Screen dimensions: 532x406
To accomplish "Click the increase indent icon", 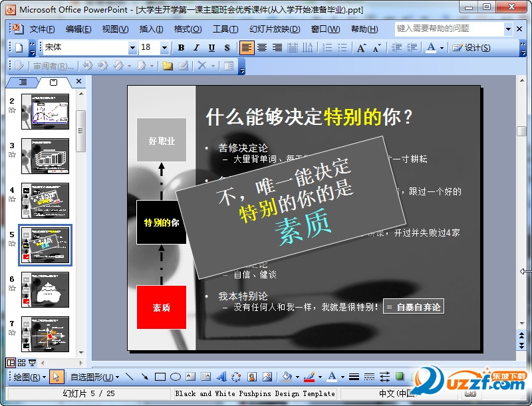I will click(412, 48).
